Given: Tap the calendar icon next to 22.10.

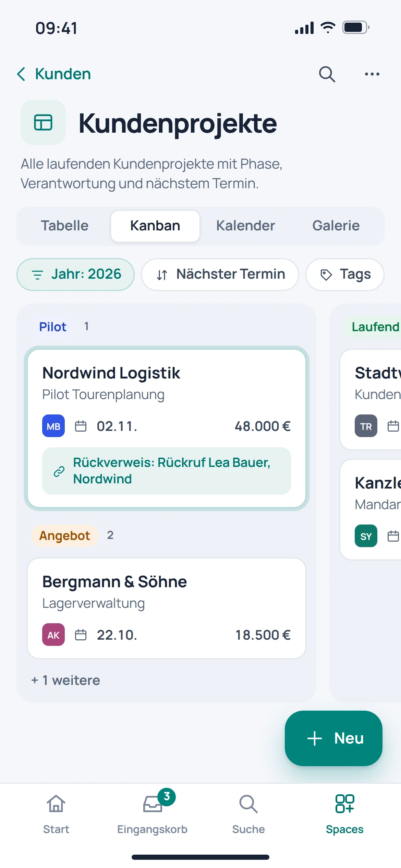Looking at the screenshot, I should point(81,635).
